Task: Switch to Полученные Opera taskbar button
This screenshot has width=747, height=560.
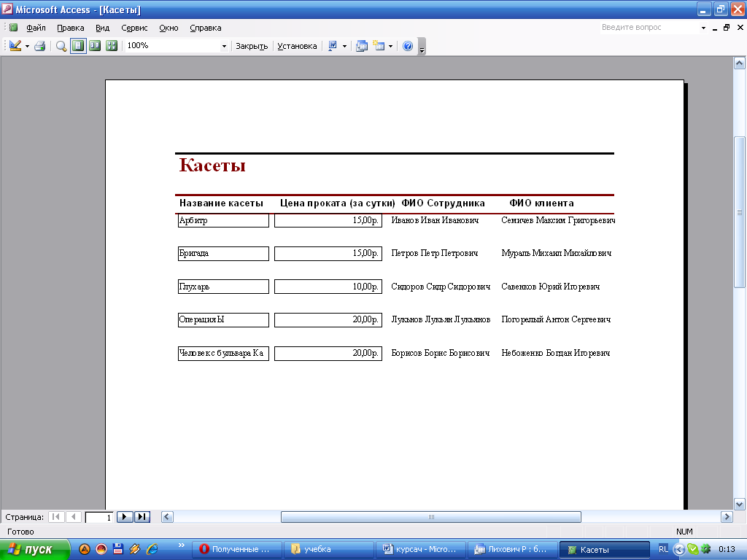Action: 237,549
